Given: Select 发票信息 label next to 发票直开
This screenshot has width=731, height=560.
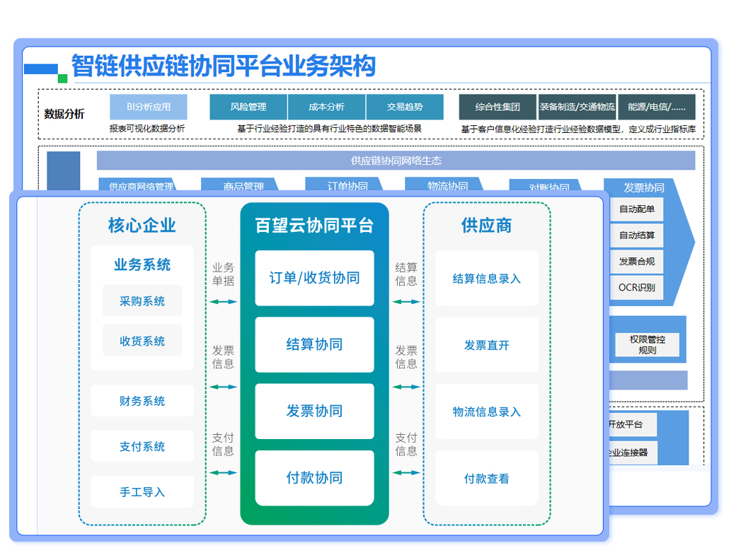Looking at the screenshot, I should (x=406, y=357).
